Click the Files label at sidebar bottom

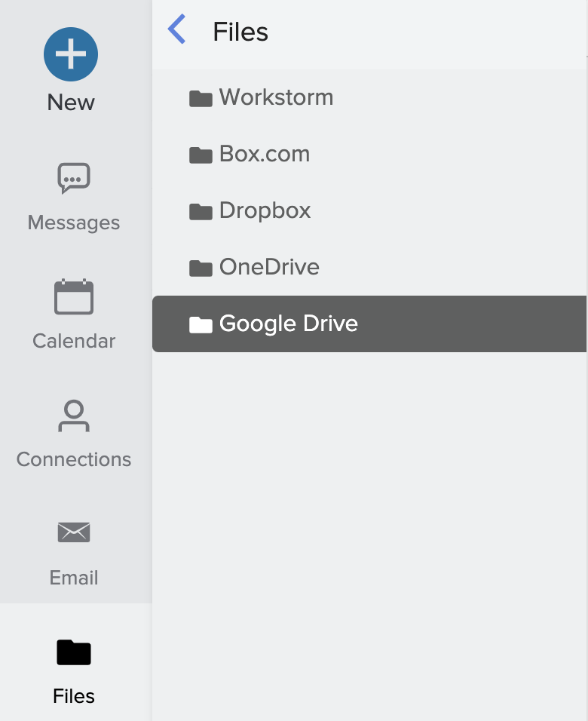coord(74,696)
